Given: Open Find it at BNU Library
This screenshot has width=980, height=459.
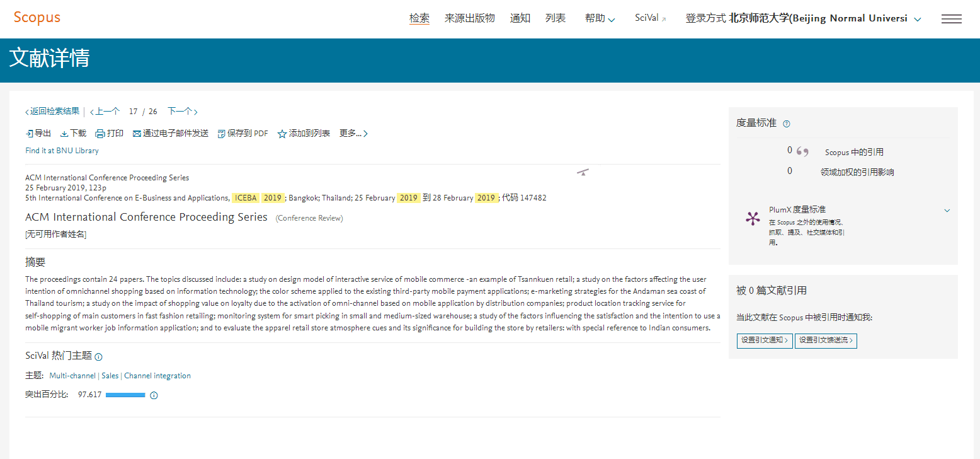Looking at the screenshot, I should 62,151.
